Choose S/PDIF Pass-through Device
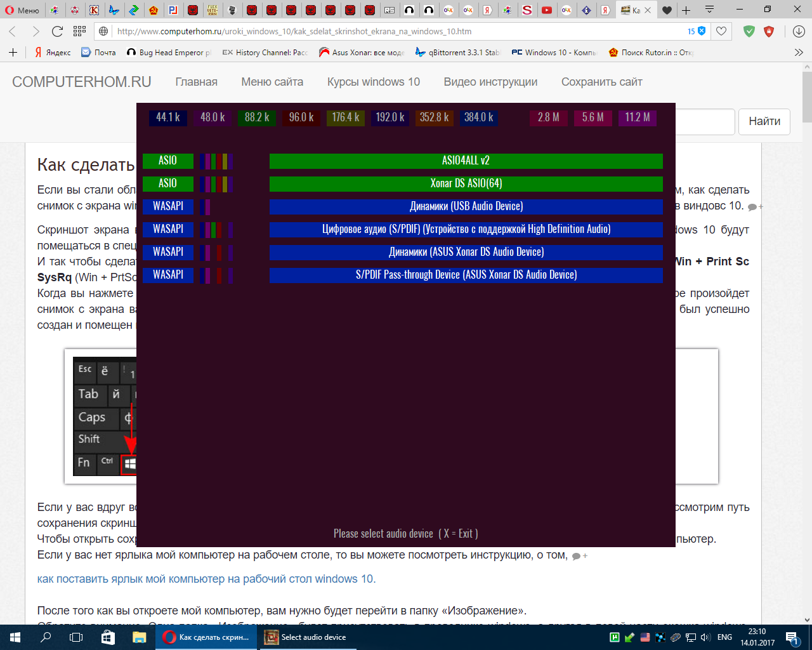 466,275
